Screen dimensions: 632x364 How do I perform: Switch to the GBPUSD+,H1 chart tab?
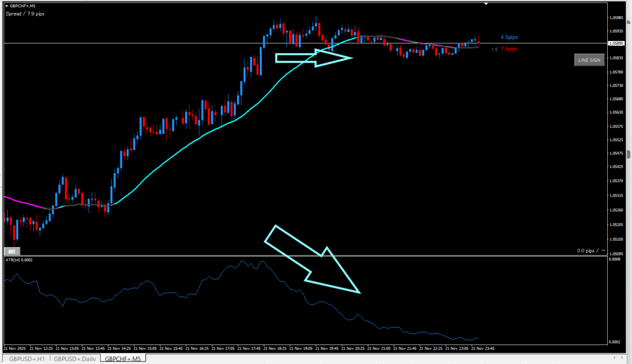[26, 359]
